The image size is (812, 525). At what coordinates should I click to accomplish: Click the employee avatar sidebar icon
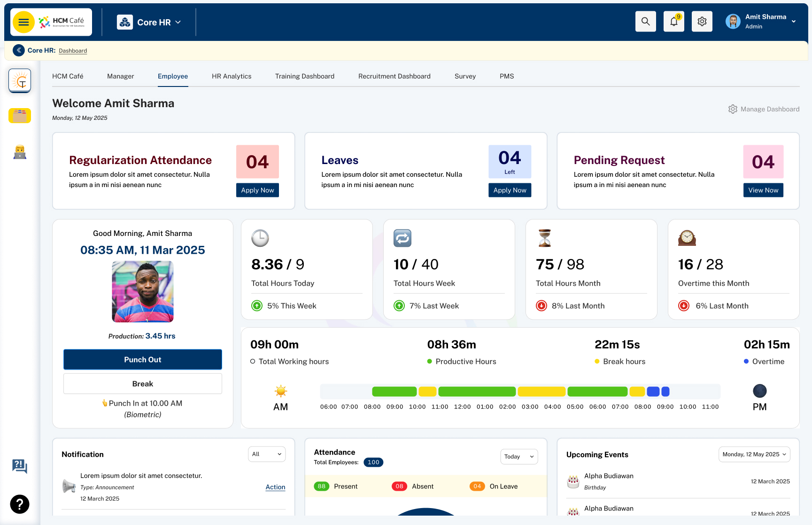(x=20, y=152)
